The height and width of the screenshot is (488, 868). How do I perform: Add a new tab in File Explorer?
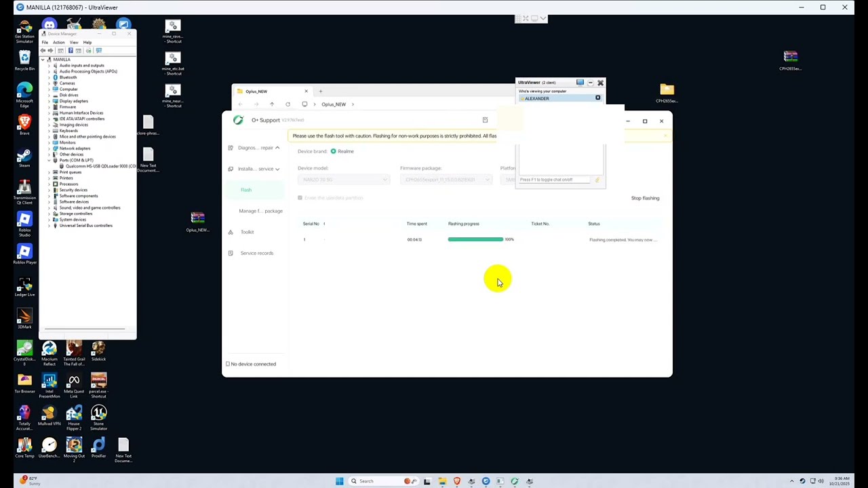click(321, 91)
